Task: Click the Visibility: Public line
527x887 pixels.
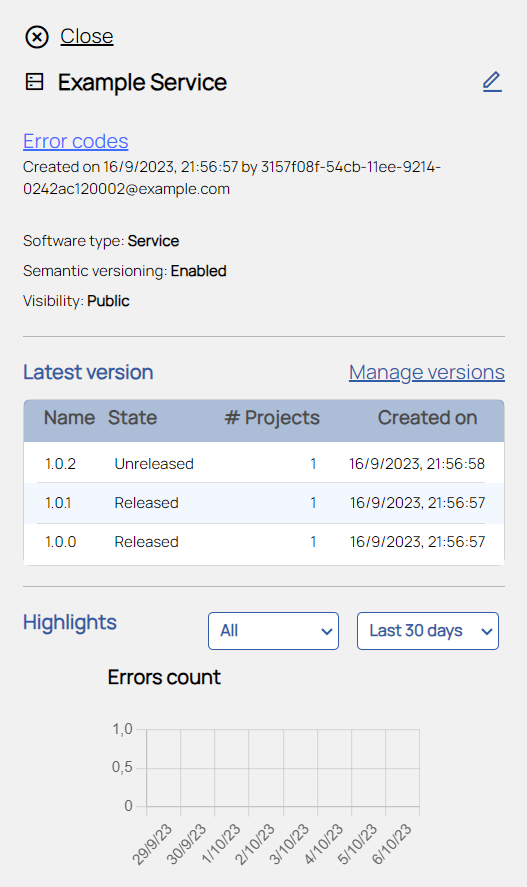Action: [76, 301]
